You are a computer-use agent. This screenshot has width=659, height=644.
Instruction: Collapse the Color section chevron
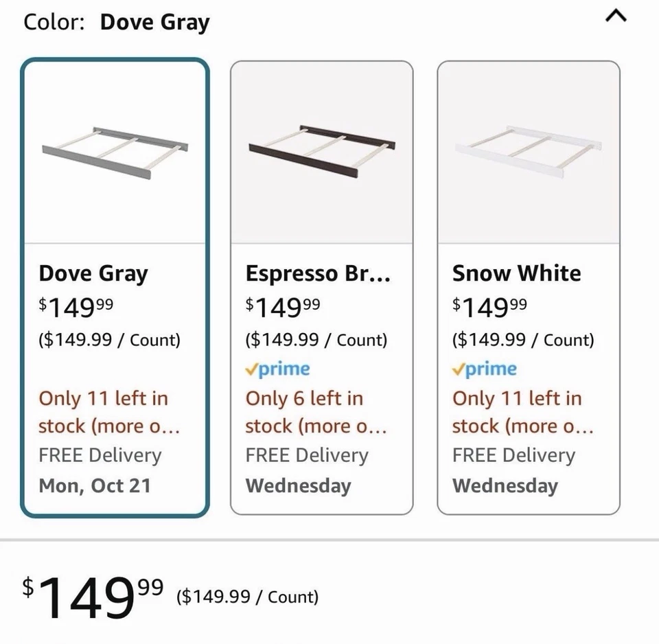pos(616,17)
